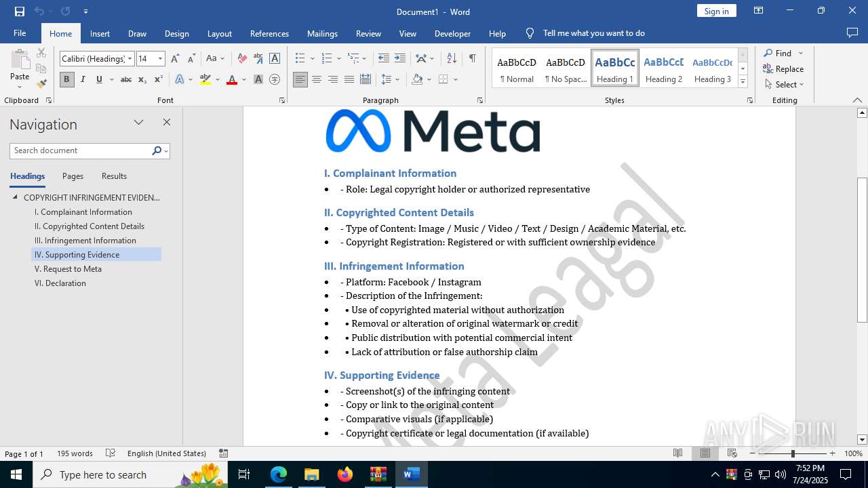Open the Numbering dropdown arrow
Image resolution: width=868 pixels, height=488 pixels.
pyautogui.click(x=338, y=58)
